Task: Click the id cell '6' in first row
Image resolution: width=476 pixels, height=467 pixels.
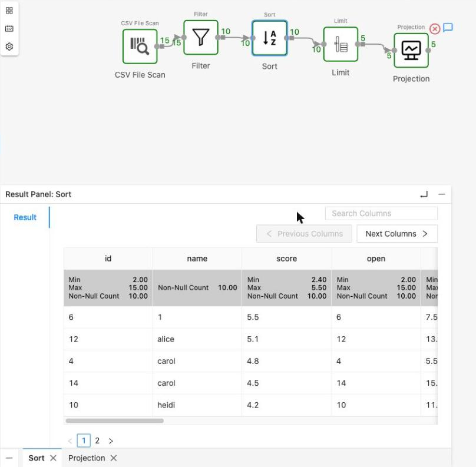Action: click(108, 317)
